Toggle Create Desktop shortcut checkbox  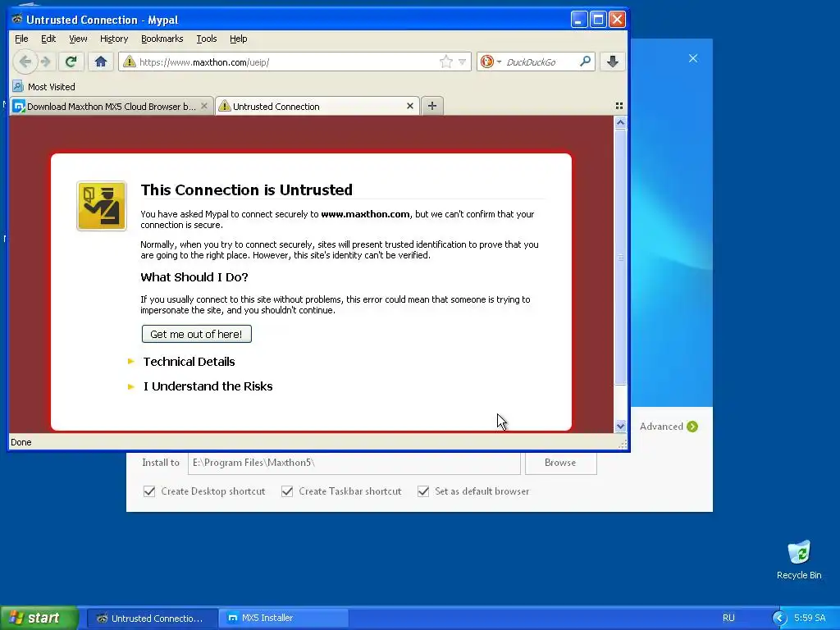tap(149, 491)
